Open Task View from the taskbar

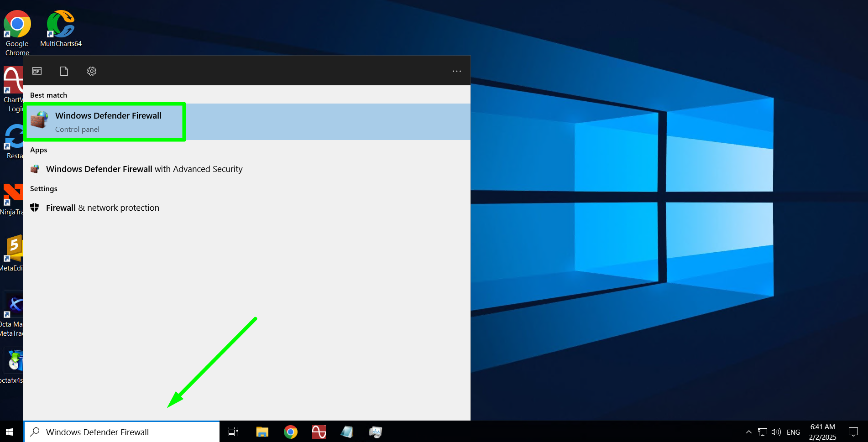pos(233,432)
